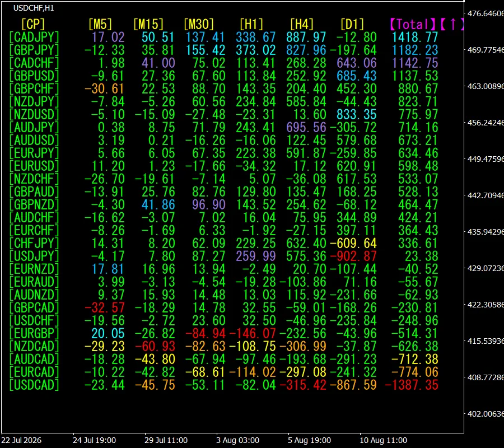Click the [EURCAD] pair label
Image resolution: width=504 pixels, height=448 pixels.
[34, 372]
